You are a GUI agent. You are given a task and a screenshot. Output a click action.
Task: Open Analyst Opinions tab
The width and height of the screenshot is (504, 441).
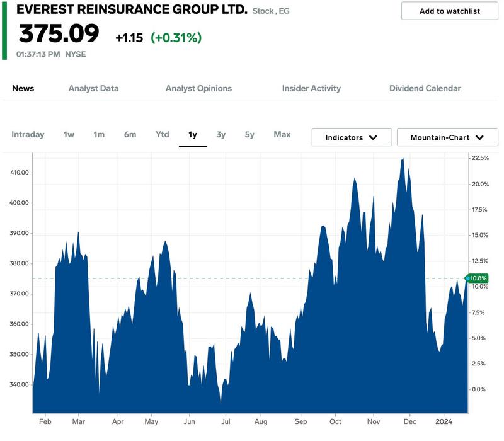[x=198, y=88]
